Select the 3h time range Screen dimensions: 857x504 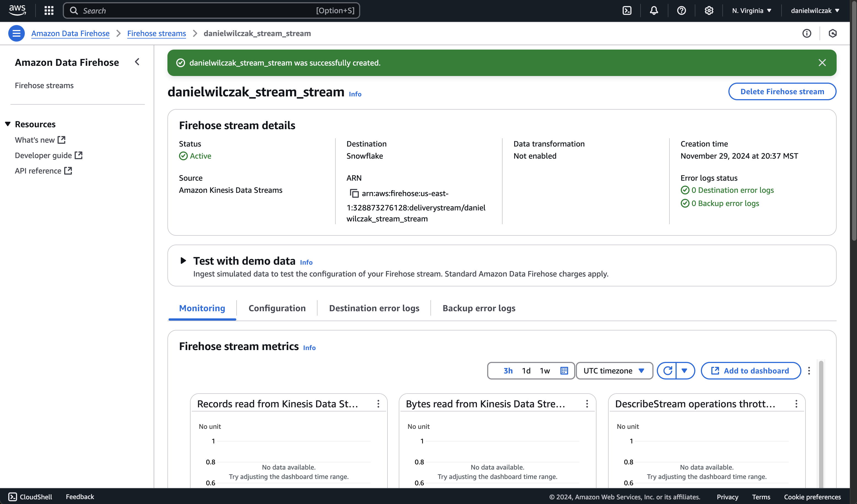point(508,371)
